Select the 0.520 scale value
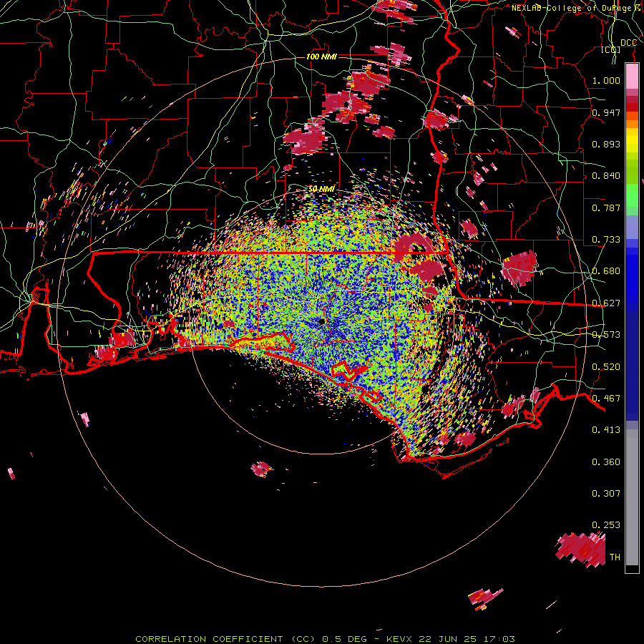The image size is (644, 644). (x=606, y=367)
